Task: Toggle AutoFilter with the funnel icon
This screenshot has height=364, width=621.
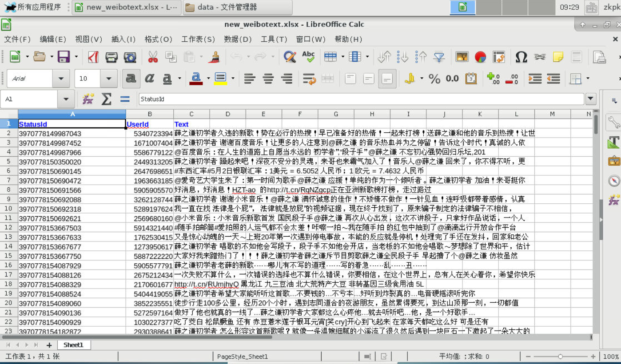Action: (x=439, y=57)
